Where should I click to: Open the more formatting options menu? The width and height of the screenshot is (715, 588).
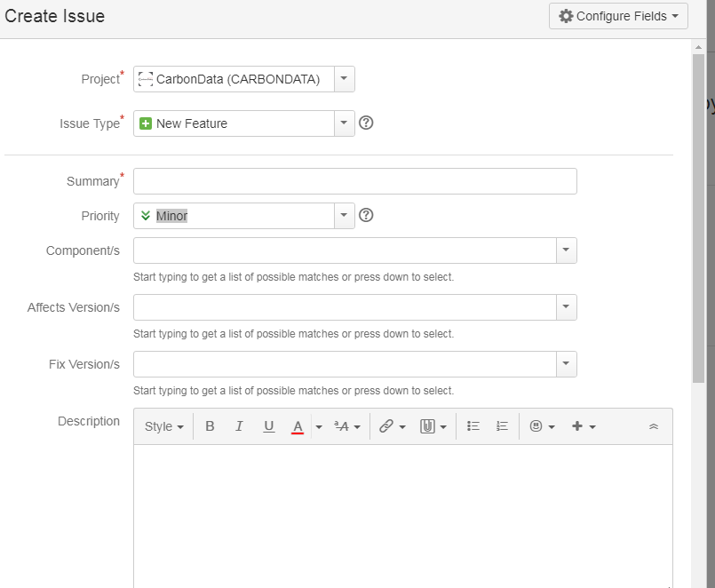(347, 426)
